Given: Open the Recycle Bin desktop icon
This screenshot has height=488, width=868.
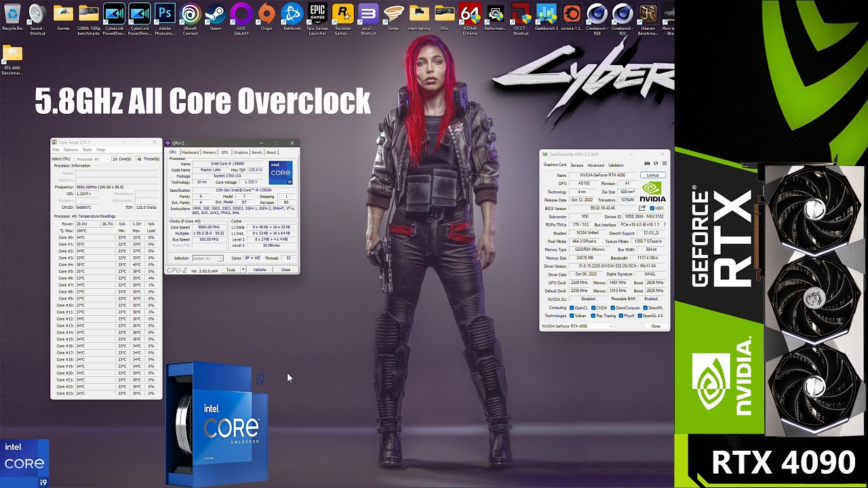Looking at the screenshot, I should click(x=12, y=18).
